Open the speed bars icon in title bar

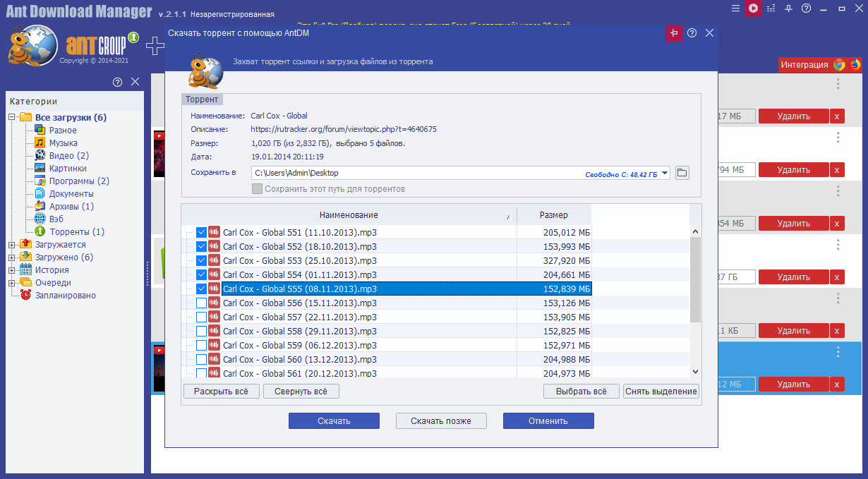pyautogui.click(x=771, y=8)
